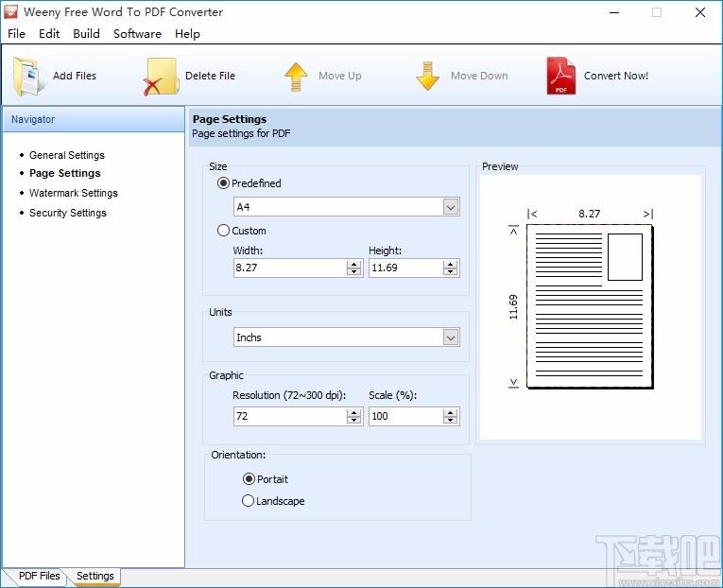The height and width of the screenshot is (588, 723).
Task: Open the Inchs units dropdown
Action: [x=451, y=337]
